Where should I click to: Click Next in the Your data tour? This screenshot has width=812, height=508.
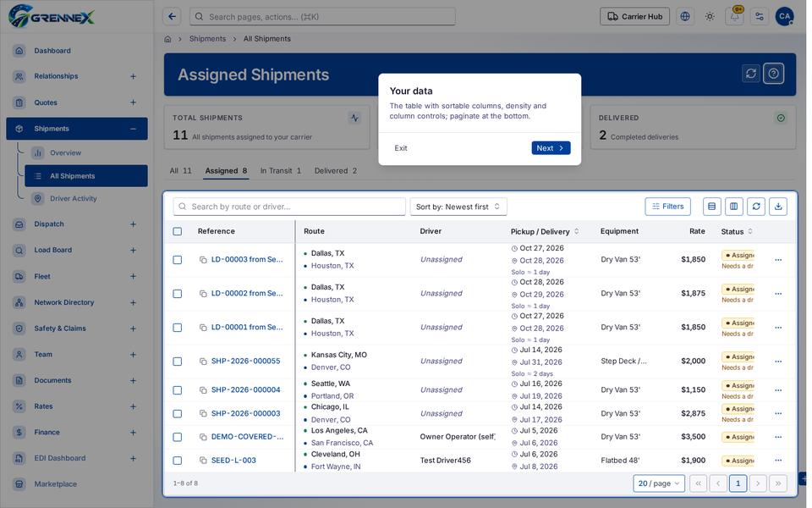click(x=551, y=147)
